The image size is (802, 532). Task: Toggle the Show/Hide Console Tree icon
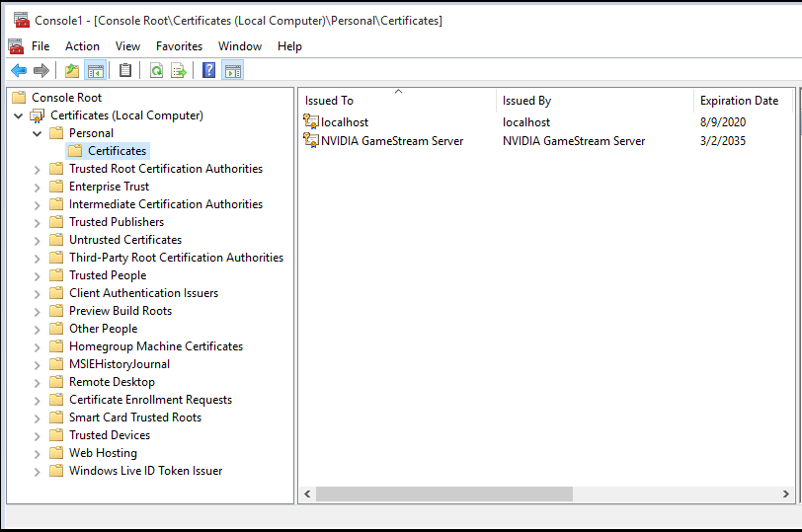click(96, 70)
